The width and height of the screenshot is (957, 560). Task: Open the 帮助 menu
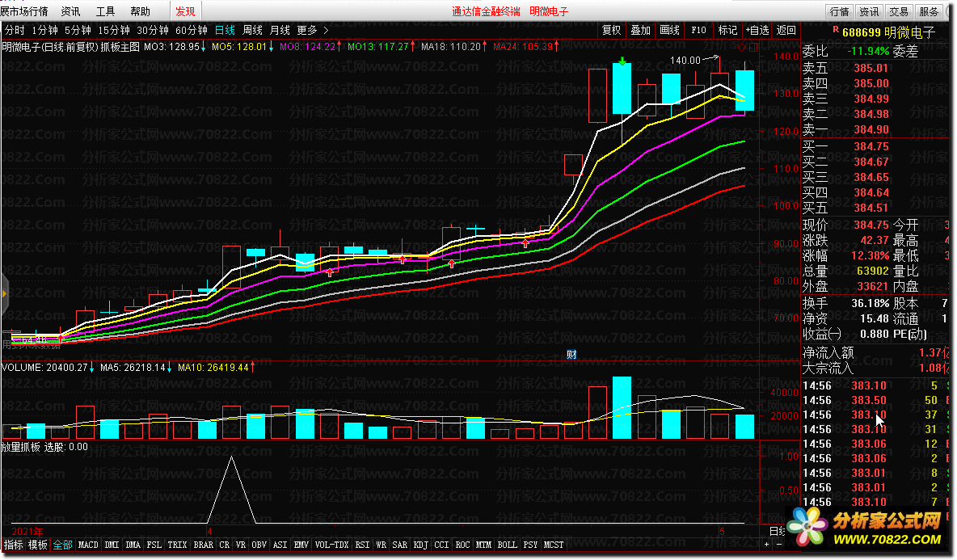[x=140, y=11]
